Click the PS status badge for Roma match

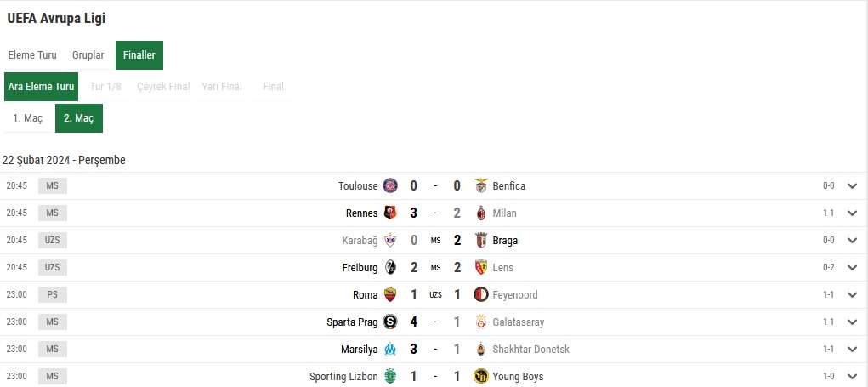[53, 294]
